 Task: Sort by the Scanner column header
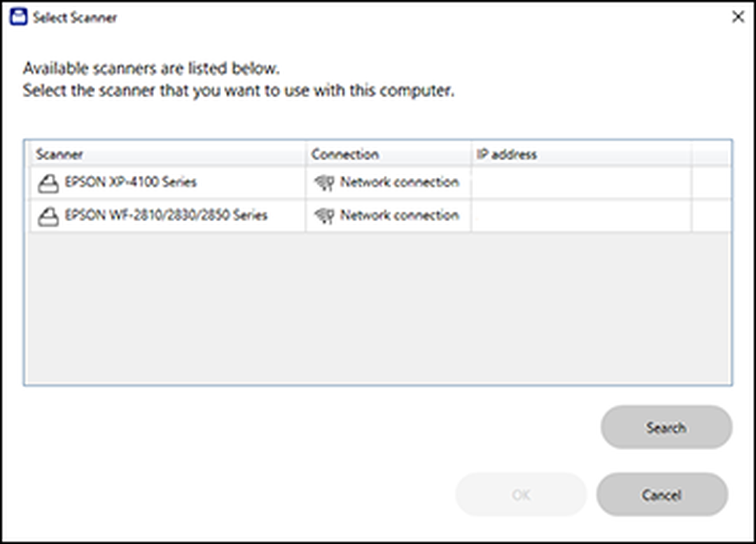pos(168,154)
